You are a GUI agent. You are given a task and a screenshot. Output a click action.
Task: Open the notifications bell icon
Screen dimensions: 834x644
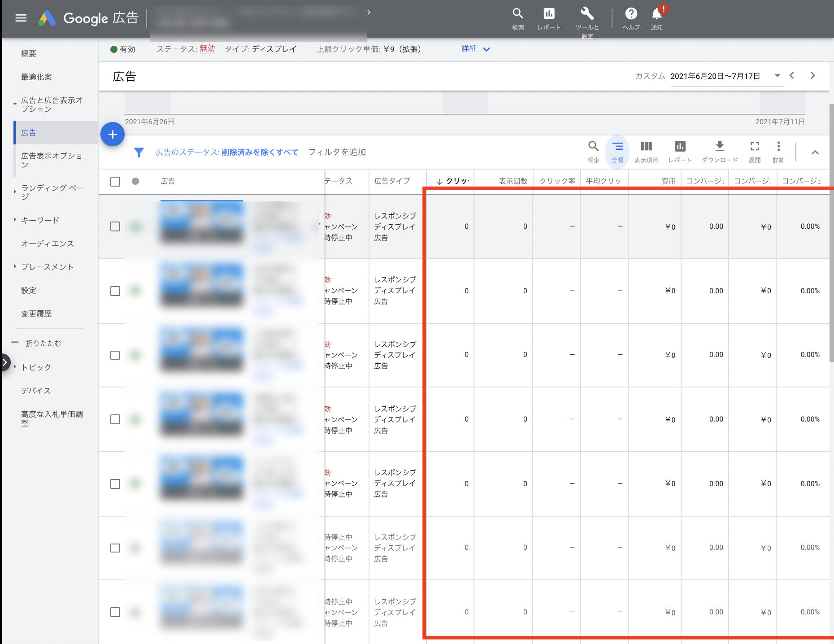click(x=657, y=14)
